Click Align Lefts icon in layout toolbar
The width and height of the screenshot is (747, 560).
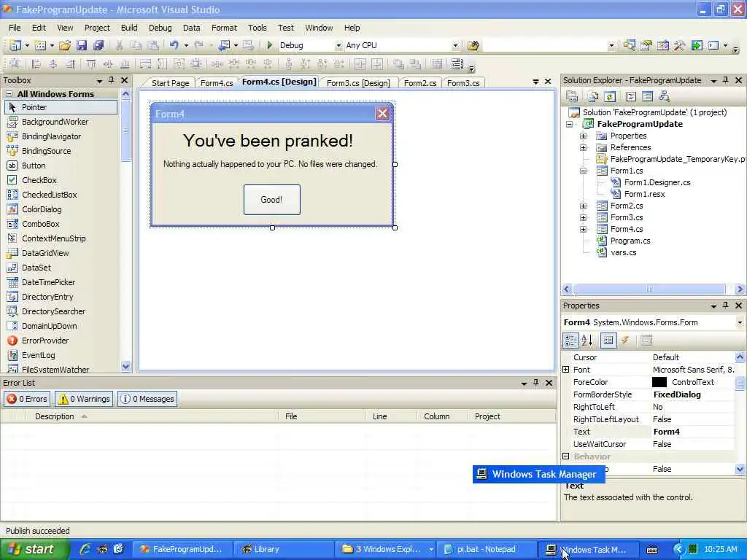tap(36, 64)
